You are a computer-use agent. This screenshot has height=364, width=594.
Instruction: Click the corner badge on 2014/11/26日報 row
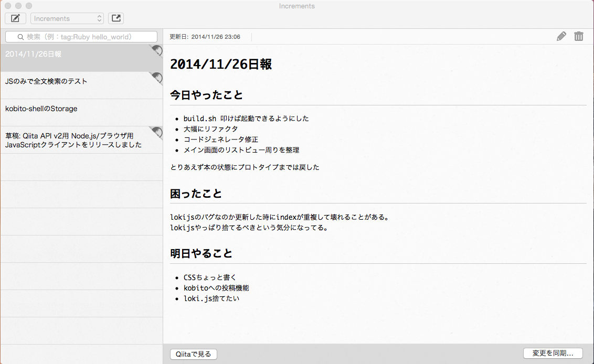pos(157,50)
